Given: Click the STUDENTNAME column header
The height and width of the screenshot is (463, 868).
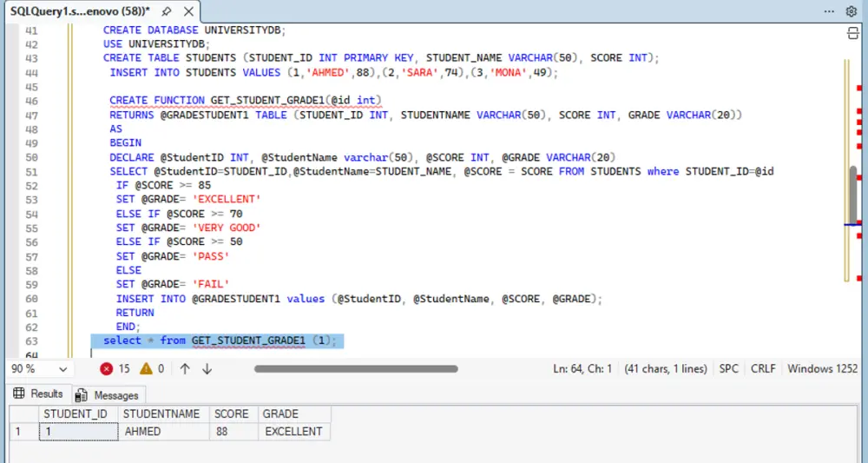Looking at the screenshot, I should pyautogui.click(x=163, y=414).
